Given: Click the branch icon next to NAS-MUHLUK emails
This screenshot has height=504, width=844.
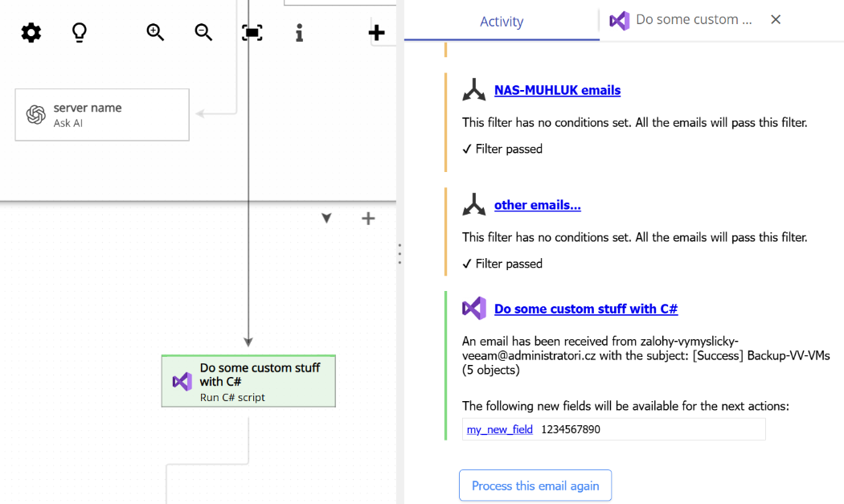Looking at the screenshot, I should (x=473, y=89).
